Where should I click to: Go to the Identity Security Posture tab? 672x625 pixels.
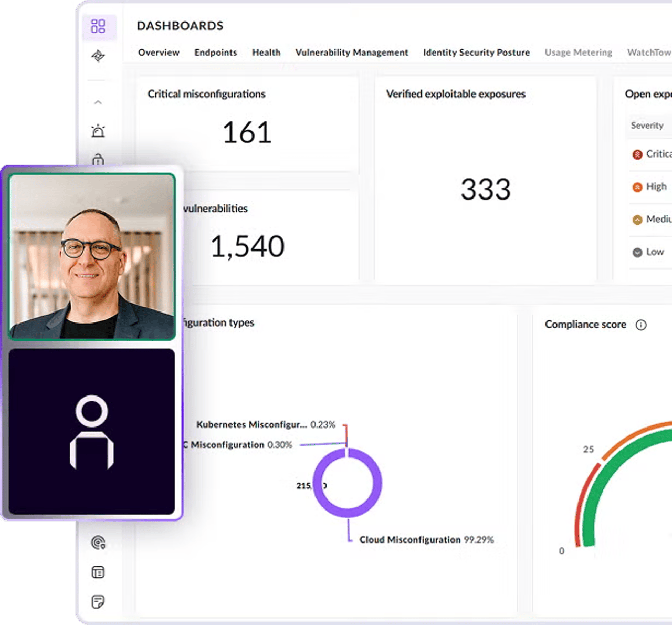pyautogui.click(x=477, y=53)
